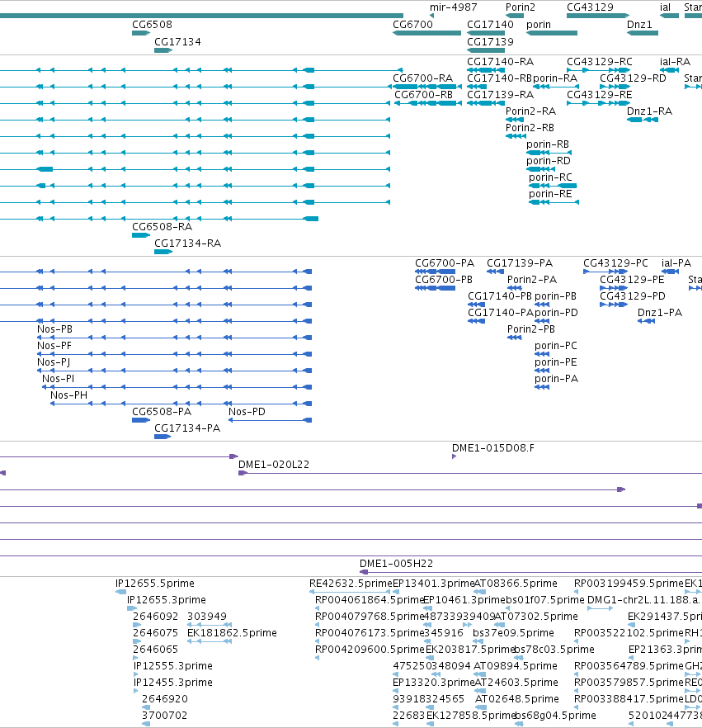Image resolution: width=702 pixels, height=728 pixels.
Task: Click the CG17134-RA transcript label
Action: coord(187,243)
